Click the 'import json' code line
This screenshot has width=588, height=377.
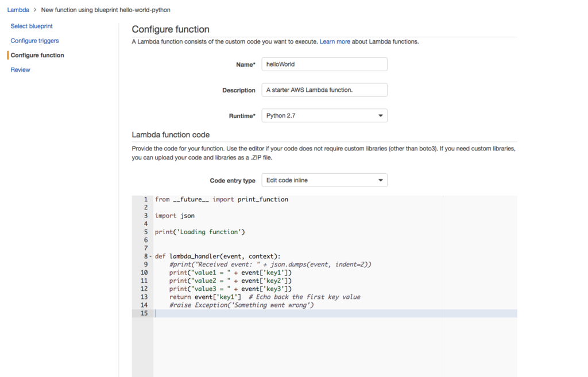[x=175, y=216]
